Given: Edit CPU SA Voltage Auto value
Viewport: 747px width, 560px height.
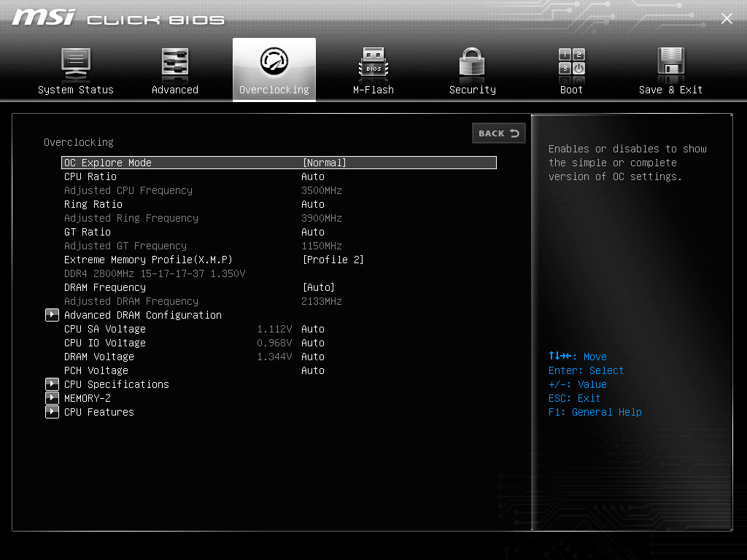Looking at the screenshot, I should (312, 329).
